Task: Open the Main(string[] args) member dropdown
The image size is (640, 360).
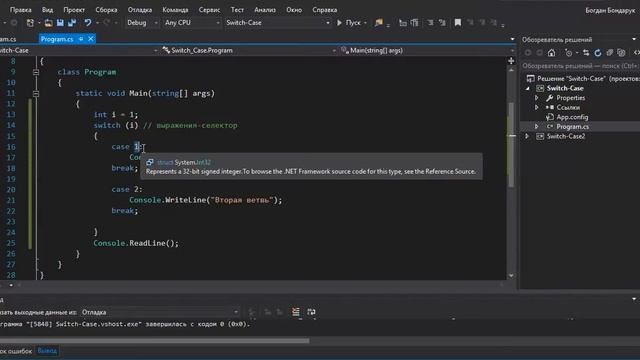Action: tap(427, 50)
